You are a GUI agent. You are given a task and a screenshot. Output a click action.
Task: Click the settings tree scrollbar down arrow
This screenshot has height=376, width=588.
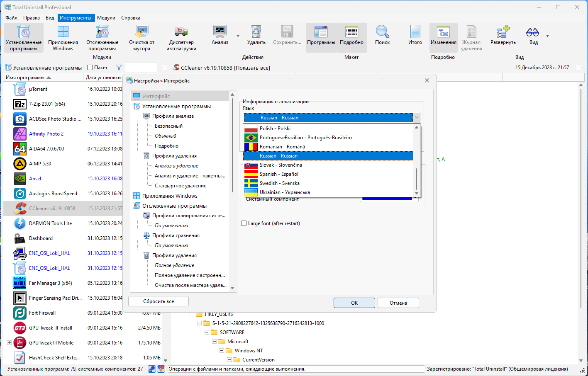(232, 288)
